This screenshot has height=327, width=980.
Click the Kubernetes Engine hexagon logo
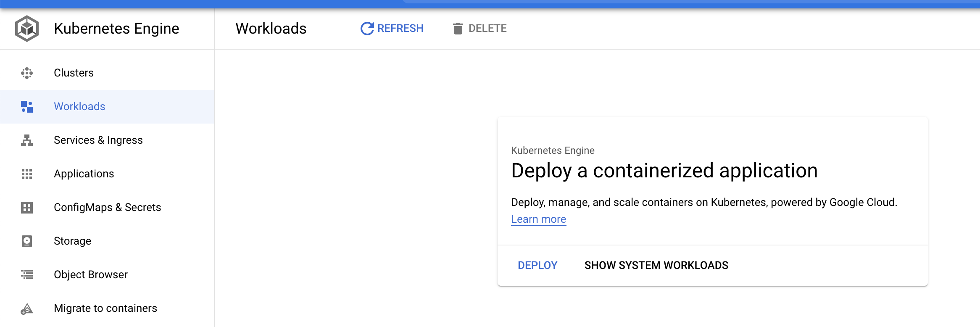coord(27,29)
